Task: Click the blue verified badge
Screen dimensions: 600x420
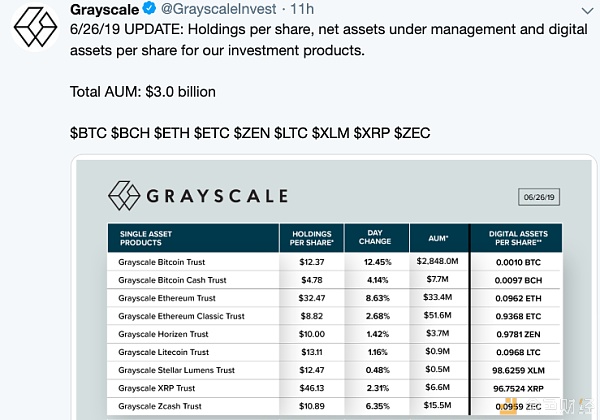Action: click(149, 8)
